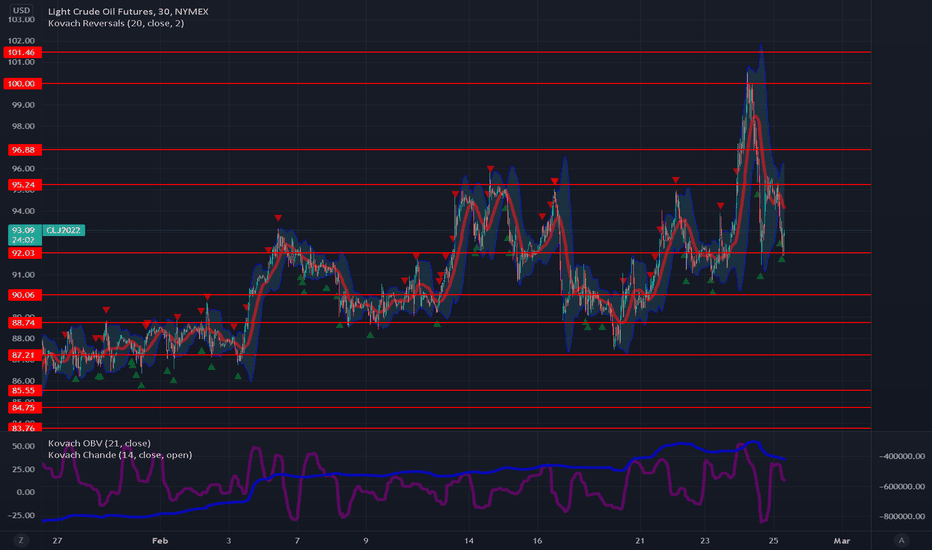Click the 93.09 current price label
Image resolution: width=932 pixels, height=550 pixels.
tap(23, 230)
